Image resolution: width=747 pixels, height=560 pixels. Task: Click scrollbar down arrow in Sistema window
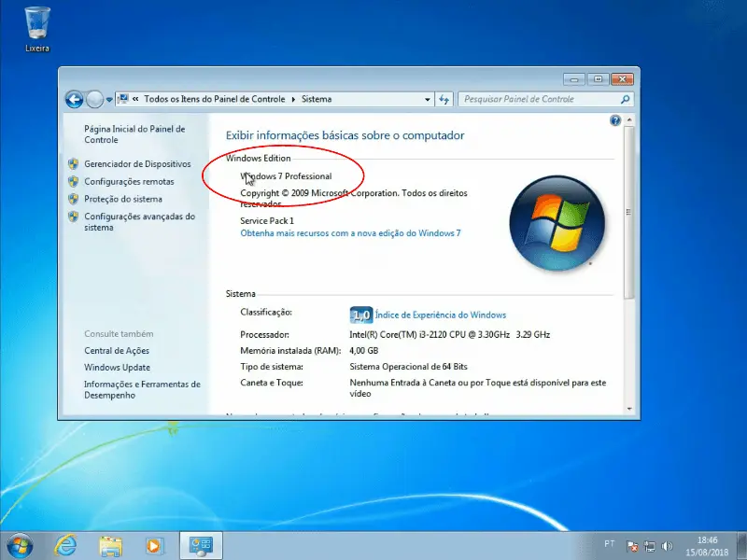(x=629, y=409)
